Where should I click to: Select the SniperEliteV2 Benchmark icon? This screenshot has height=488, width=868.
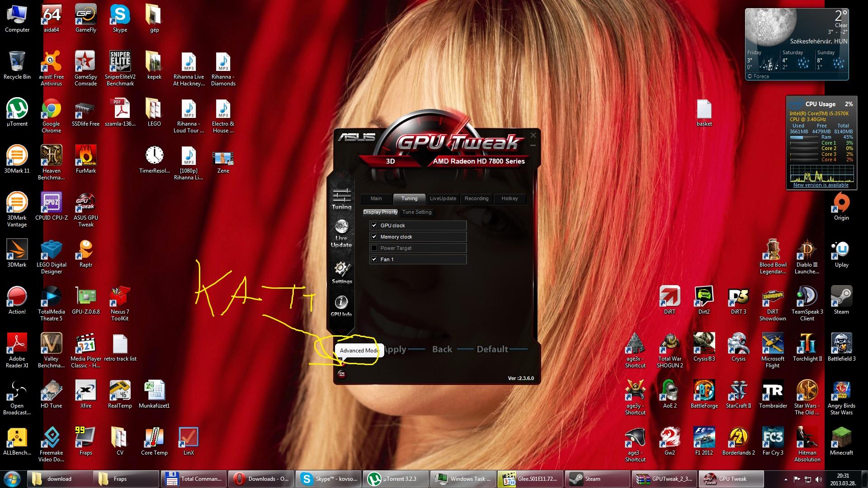[x=120, y=69]
